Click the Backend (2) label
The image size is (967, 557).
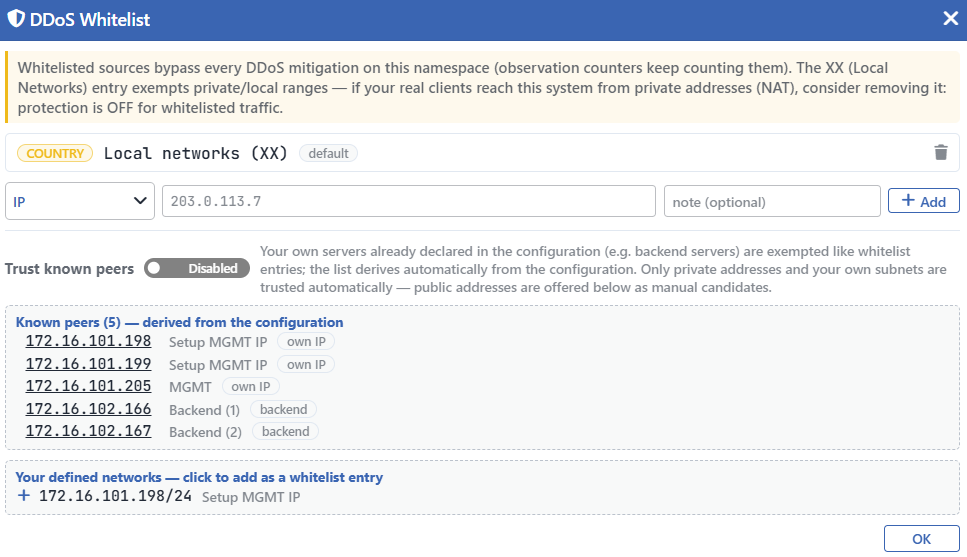205,432
